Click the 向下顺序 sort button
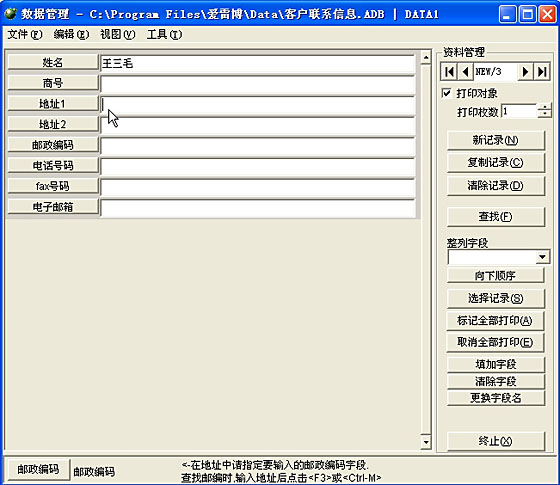Screen dimensions: 560x485 pyautogui.click(x=496, y=276)
